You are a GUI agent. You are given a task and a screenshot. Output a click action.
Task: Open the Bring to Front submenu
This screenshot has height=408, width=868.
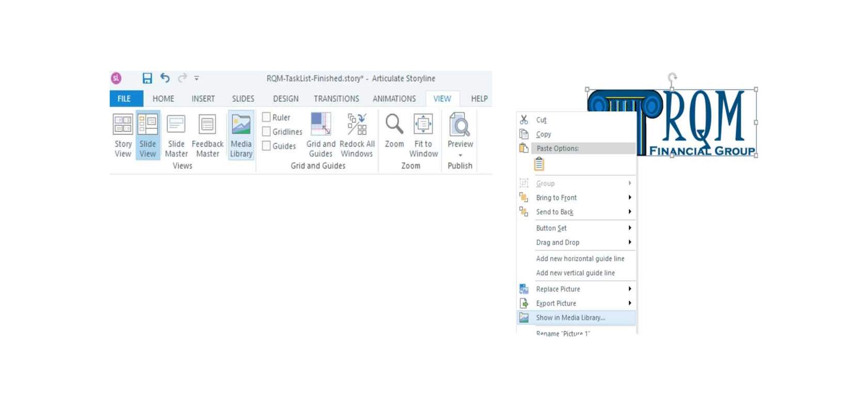tap(576, 198)
